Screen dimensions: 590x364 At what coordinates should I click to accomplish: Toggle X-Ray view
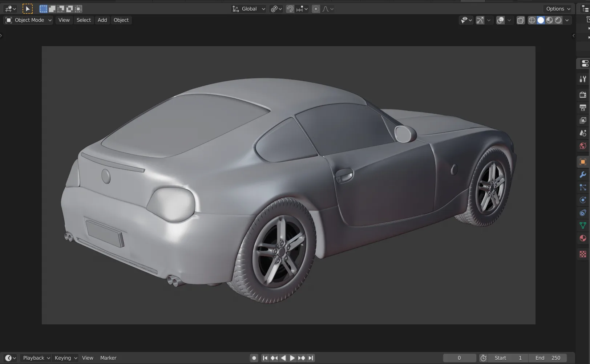[521, 20]
